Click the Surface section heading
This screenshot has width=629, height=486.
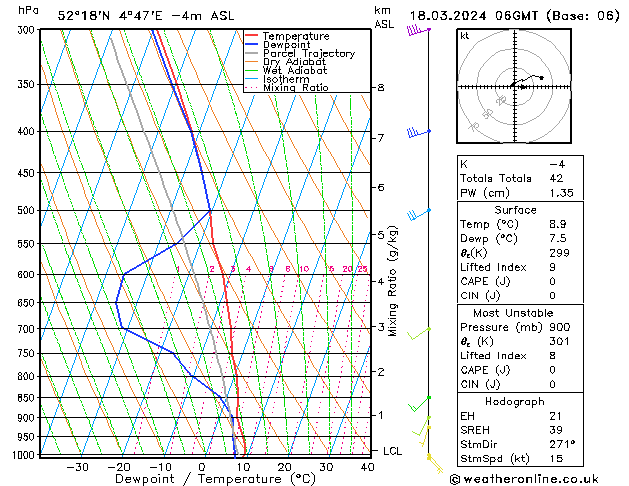[x=515, y=210]
